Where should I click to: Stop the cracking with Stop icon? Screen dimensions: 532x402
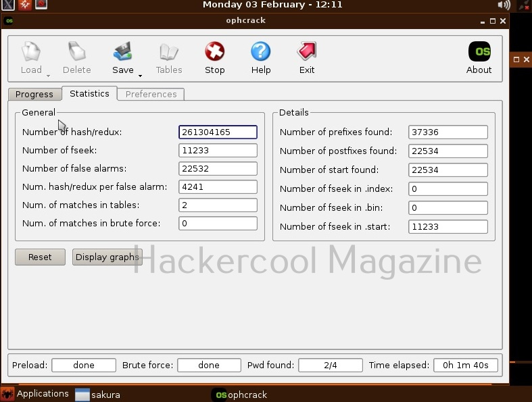pyautogui.click(x=214, y=51)
